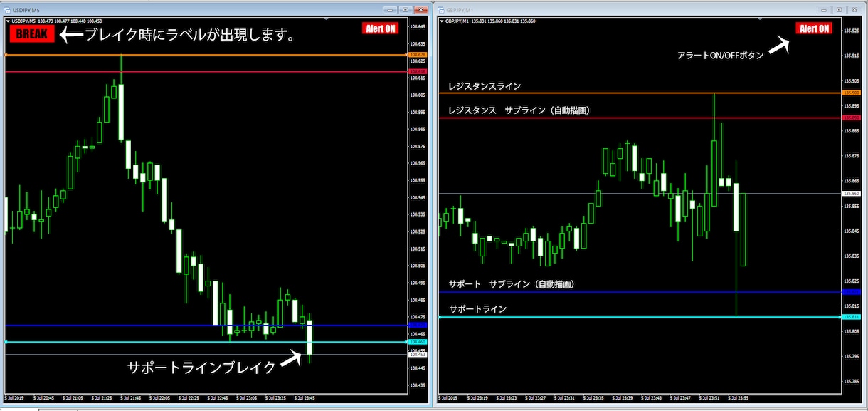Toggle the Alert ON button in GBPJPY chart

pos(814,28)
